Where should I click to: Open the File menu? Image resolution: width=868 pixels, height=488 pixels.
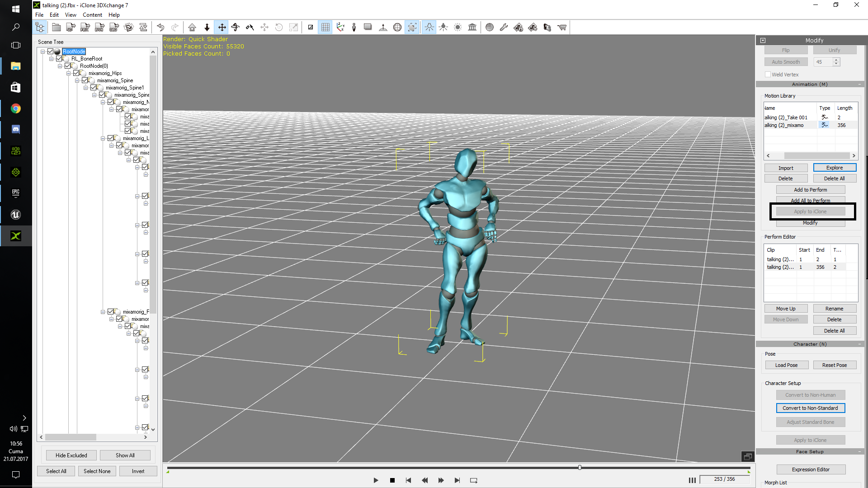coord(39,15)
